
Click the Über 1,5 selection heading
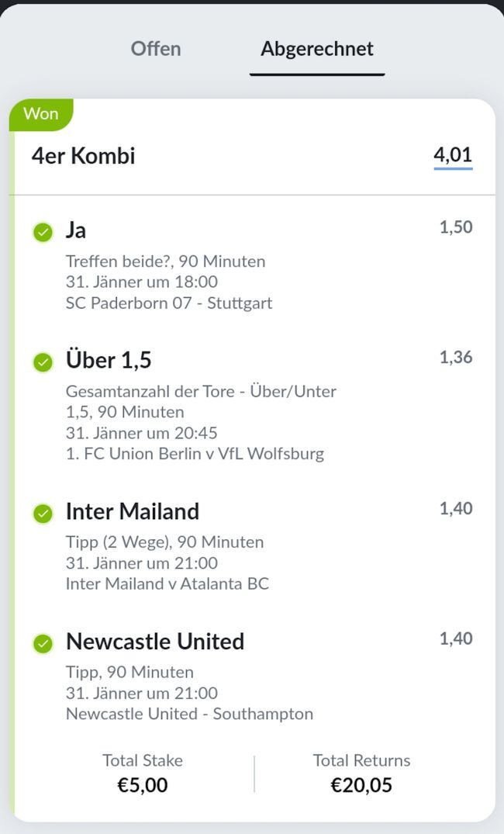pyautogui.click(x=109, y=361)
